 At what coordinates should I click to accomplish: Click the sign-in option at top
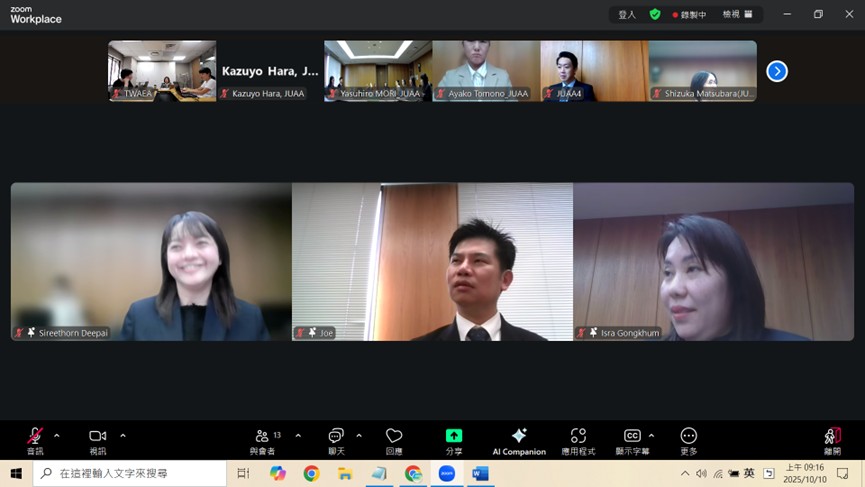pyautogui.click(x=627, y=15)
